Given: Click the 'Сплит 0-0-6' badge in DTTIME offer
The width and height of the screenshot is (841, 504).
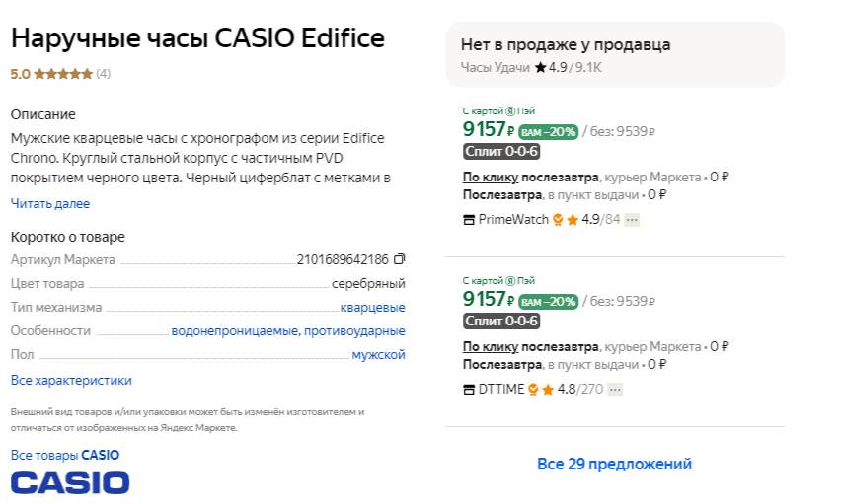Looking at the screenshot, I should (501, 321).
